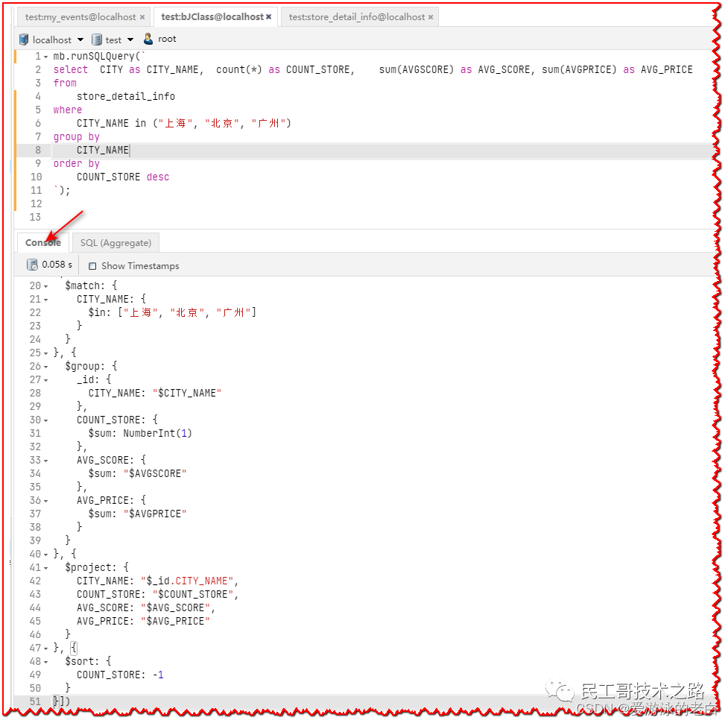Screen dimensions: 728x723
Task: Click store_detail_info table name in editor
Action: [x=126, y=97]
